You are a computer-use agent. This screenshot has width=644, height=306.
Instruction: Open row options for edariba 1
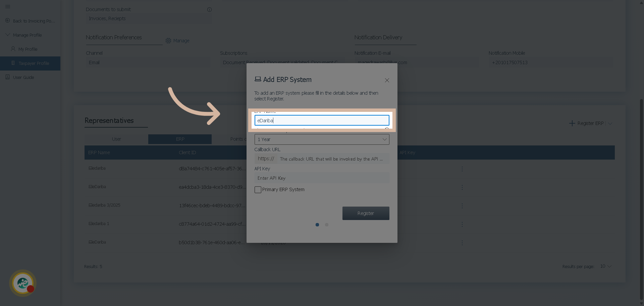462,224
